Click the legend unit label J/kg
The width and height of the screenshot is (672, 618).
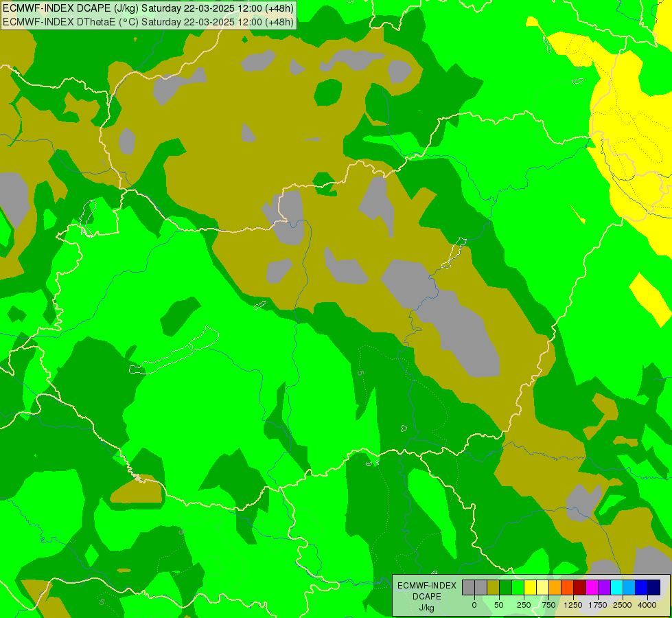pos(427,608)
